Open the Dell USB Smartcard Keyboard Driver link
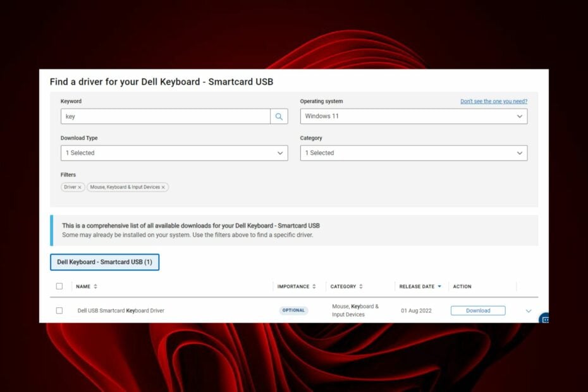588x392 pixels. click(x=119, y=310)
